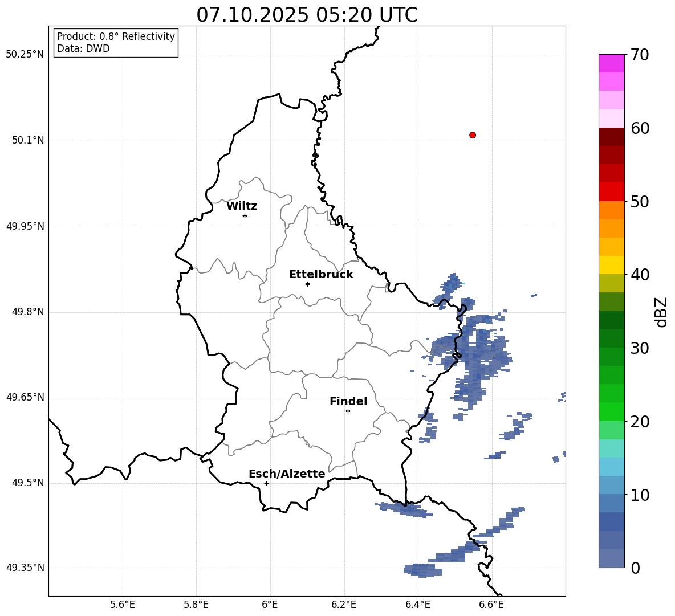
Task: Click the colorbar tick label 10
Action: (x=640, y=494)
